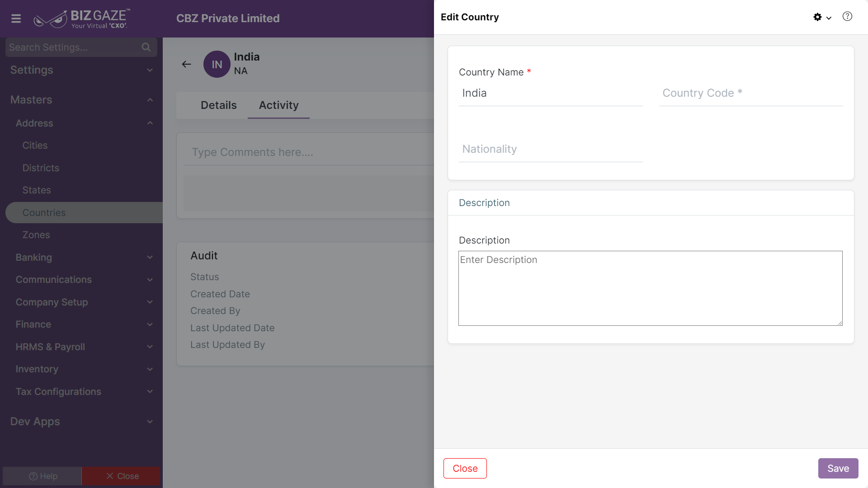Screen dimensions: 868x488
Task: Click the Help button in sidebar footer
Action: point(42,476)
